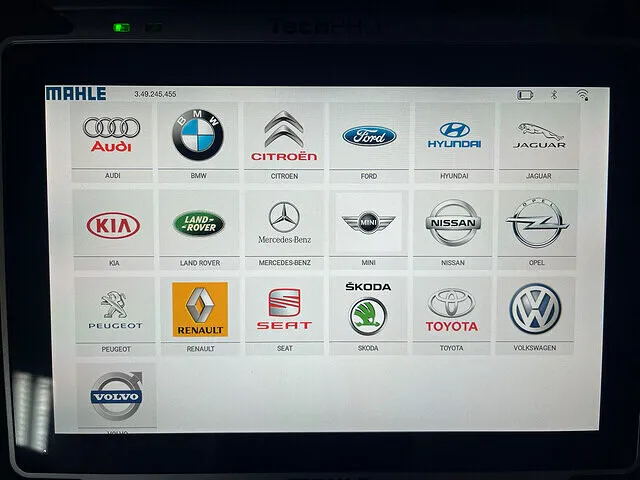Open the Land Rover tile
Image resolution: width=640 pixels, height=480 pixels.
point(199,225)
